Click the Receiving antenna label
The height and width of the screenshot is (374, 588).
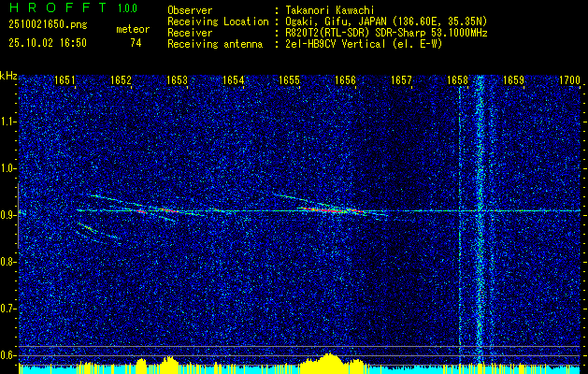tap(215, 44)
